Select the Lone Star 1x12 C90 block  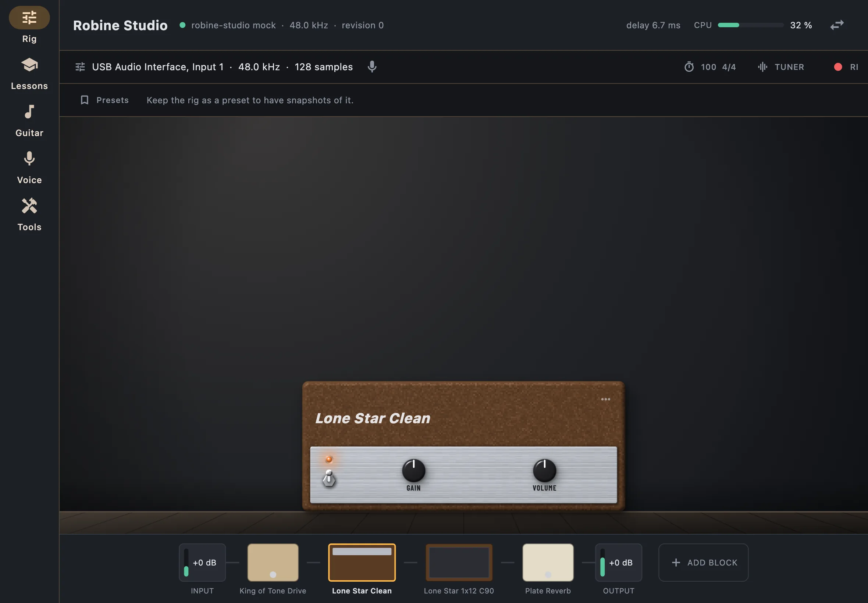(459, 563)
